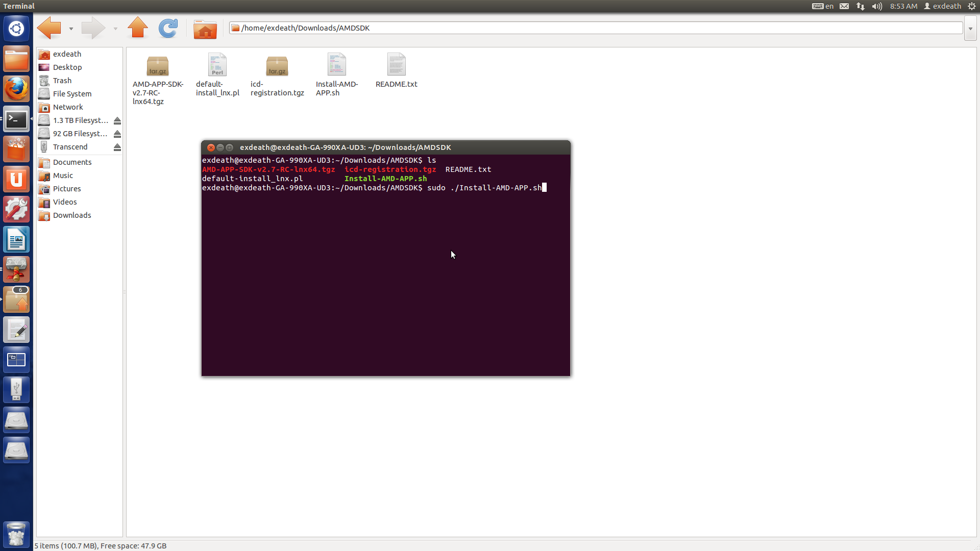Screen dimensions: 980x551
Task: Open network connection indicator
Action: pos(861,6)
